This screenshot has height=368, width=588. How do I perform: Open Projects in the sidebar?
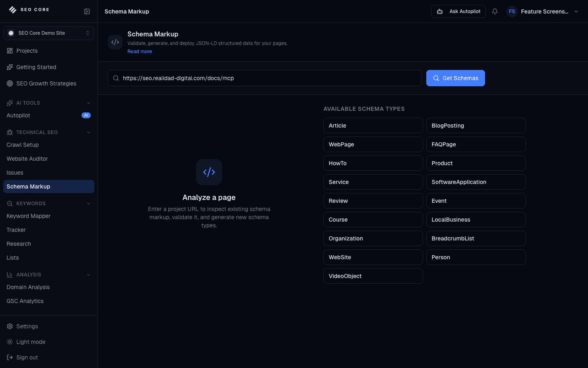(x=49, y=51)
